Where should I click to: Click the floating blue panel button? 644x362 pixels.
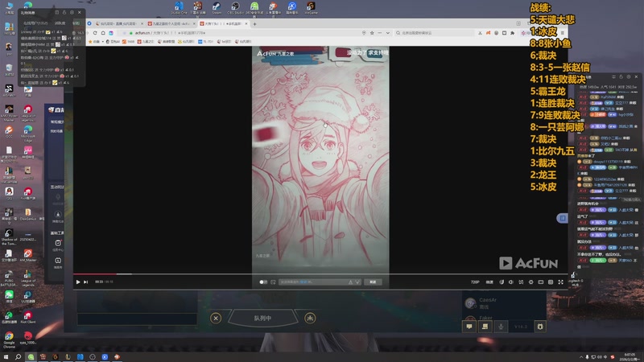tap(563, 218)
